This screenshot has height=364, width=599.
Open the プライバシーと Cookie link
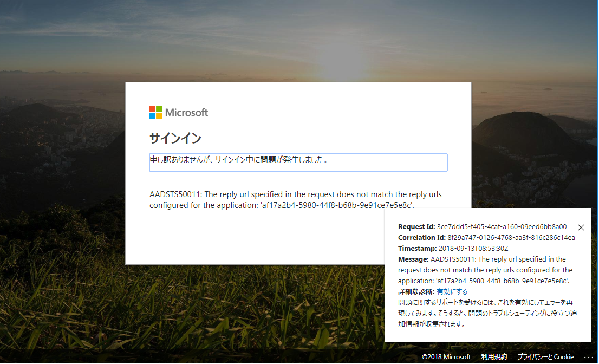click(545, 357)
